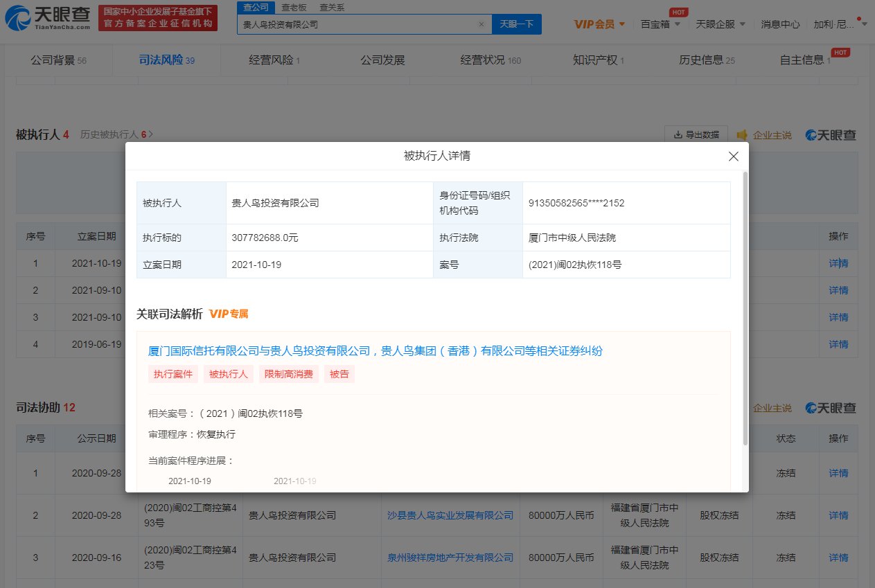Expand the 百宝箱 menu

pos(660,24)
